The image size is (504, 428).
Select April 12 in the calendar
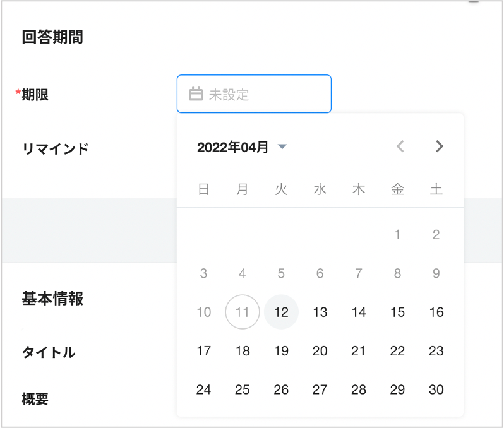[x=281, y=312]
